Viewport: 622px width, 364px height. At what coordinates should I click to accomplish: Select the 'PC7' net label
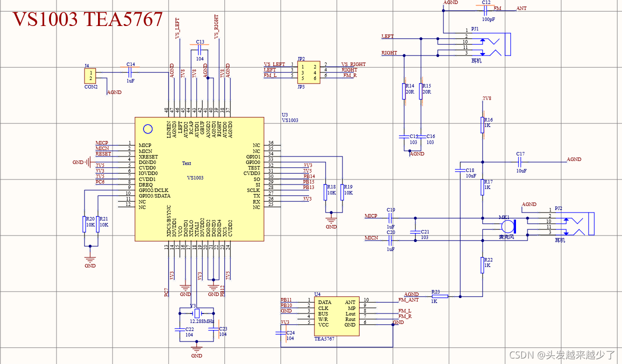pyautogui.click(x=166, y=293)
